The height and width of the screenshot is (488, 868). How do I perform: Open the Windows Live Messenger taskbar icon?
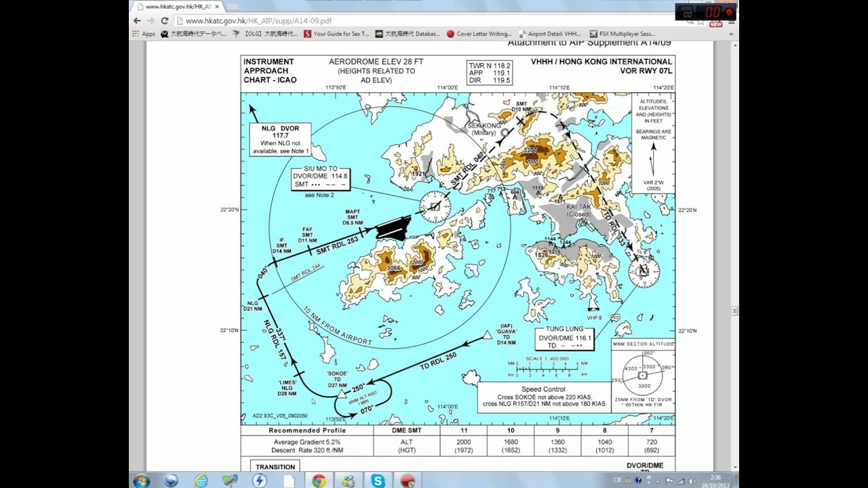[x=348, y=481]
